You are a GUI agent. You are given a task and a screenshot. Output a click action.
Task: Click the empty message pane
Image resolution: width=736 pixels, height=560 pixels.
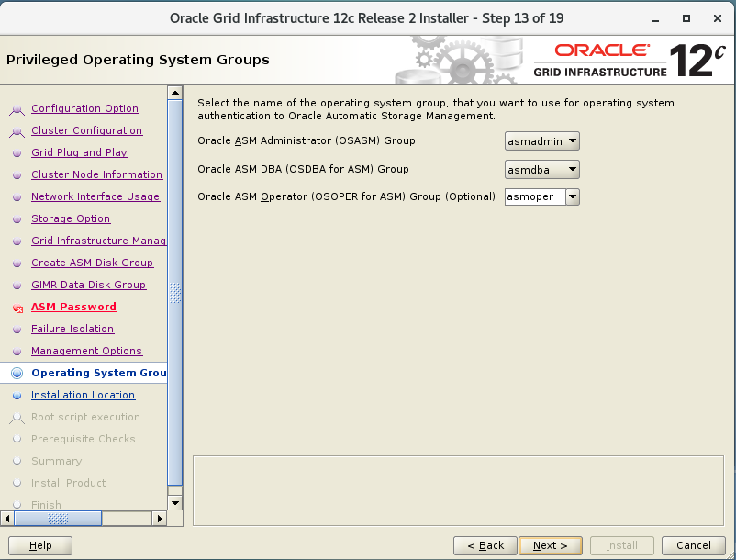click(x=458, y=490)
